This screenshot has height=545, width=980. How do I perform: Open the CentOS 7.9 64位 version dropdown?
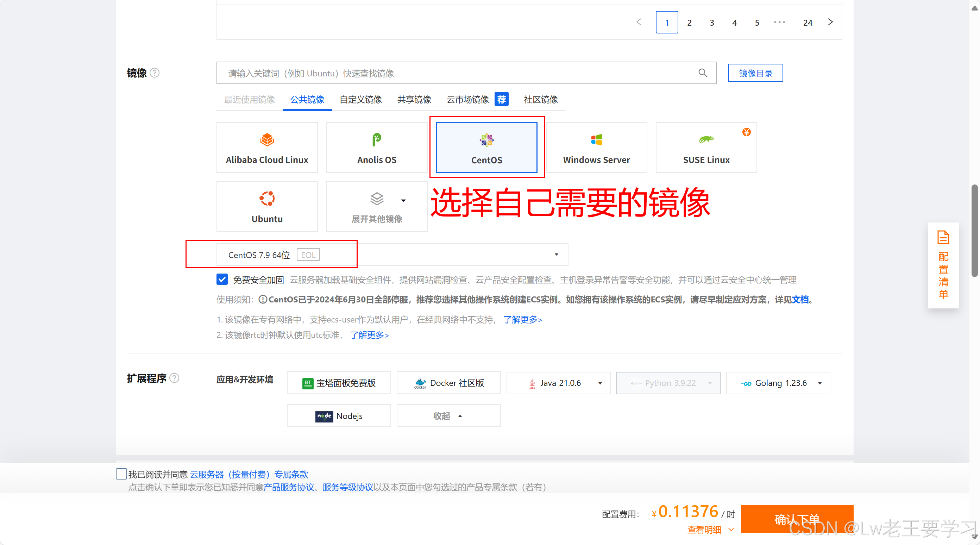coord(392,255)
